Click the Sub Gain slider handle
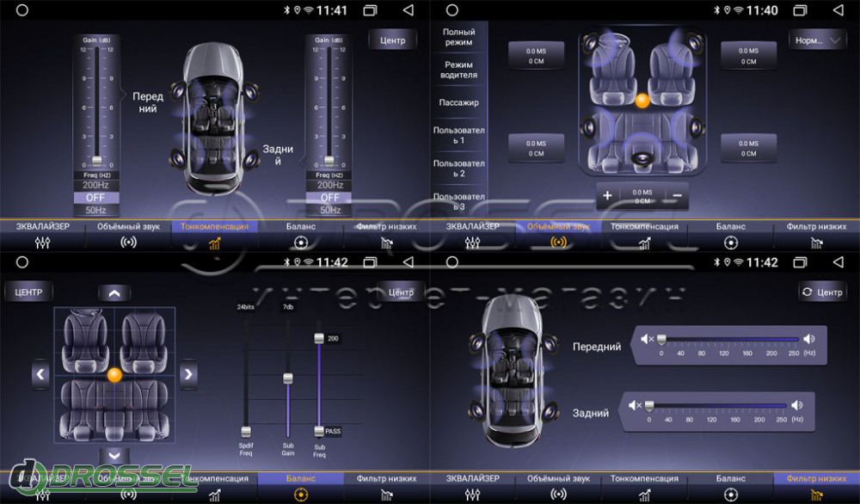The width and height of the screenshot is (860, 504). point(288,378)
